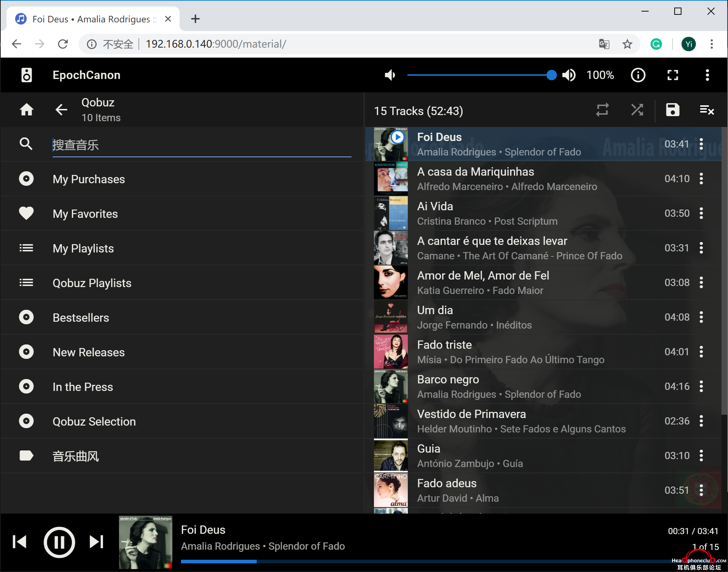The width and height of the screenshot is (728, 572).
Task: Click the volume up speaker icon
Action: 569,75
